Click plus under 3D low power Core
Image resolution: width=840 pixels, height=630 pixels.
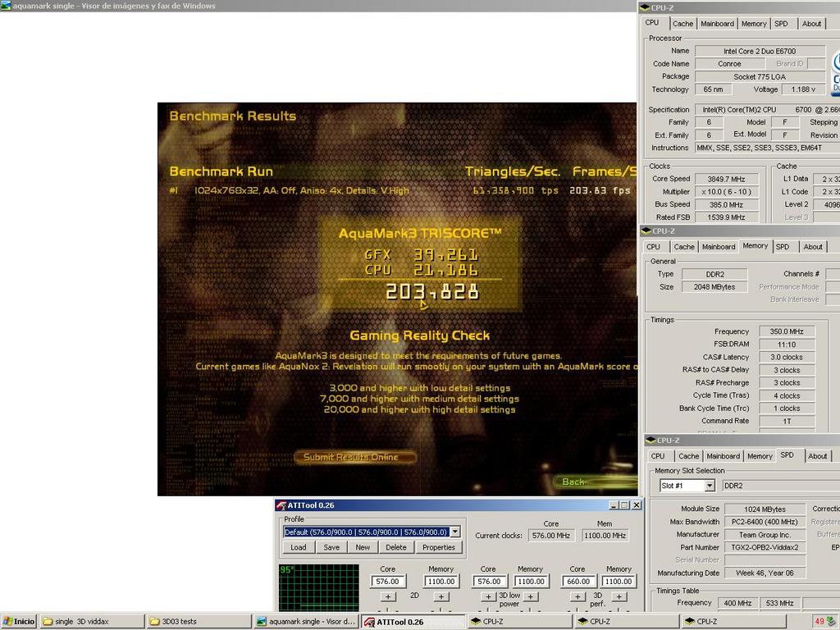click(488, 597)
